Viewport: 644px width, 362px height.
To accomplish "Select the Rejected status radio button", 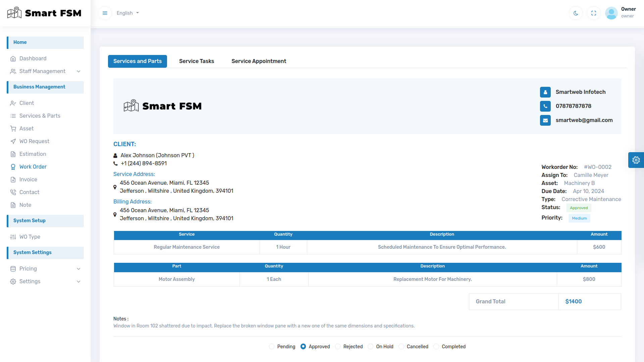I will pos(338,347).
